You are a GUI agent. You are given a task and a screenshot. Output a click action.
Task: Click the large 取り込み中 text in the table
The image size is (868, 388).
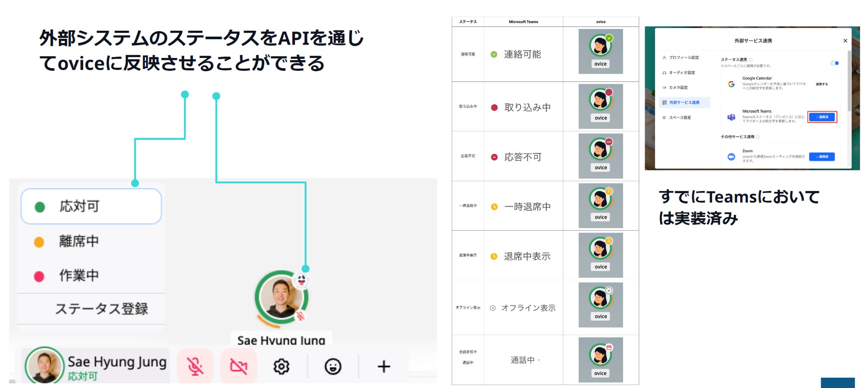coord(527,107)
